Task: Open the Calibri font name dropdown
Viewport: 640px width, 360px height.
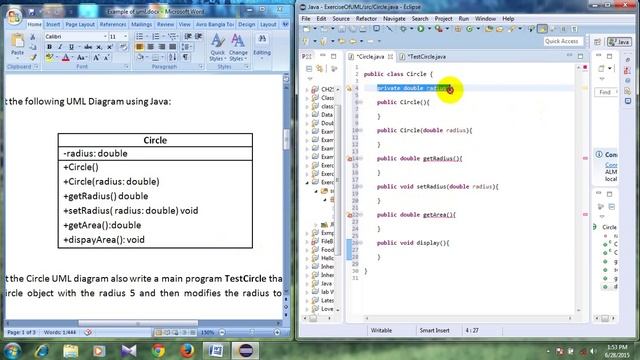Action: tap(105, 36)
